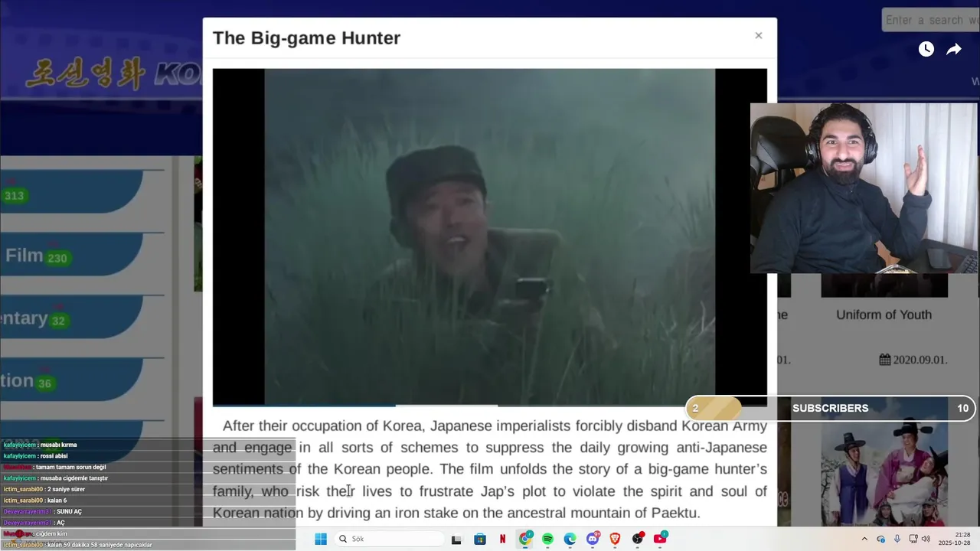Screen dimensions: 980x551
Task: Click the Watch later clock icon
Action: pyautogui.click(x=926, y=49)
